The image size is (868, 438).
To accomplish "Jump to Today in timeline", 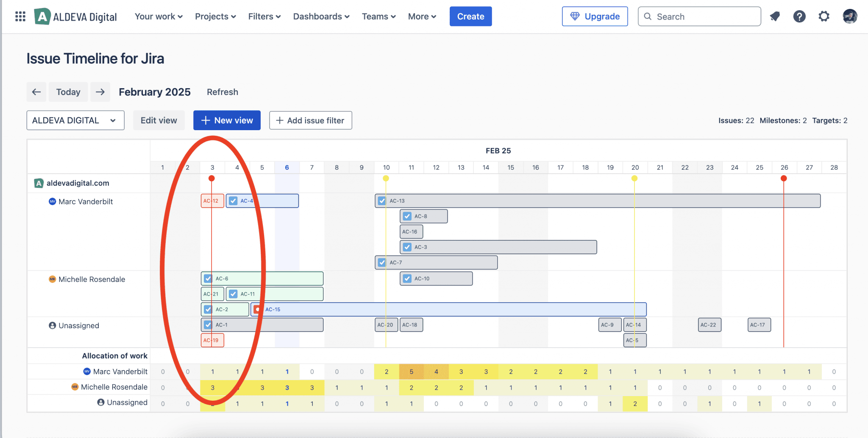I will [68, 92].
